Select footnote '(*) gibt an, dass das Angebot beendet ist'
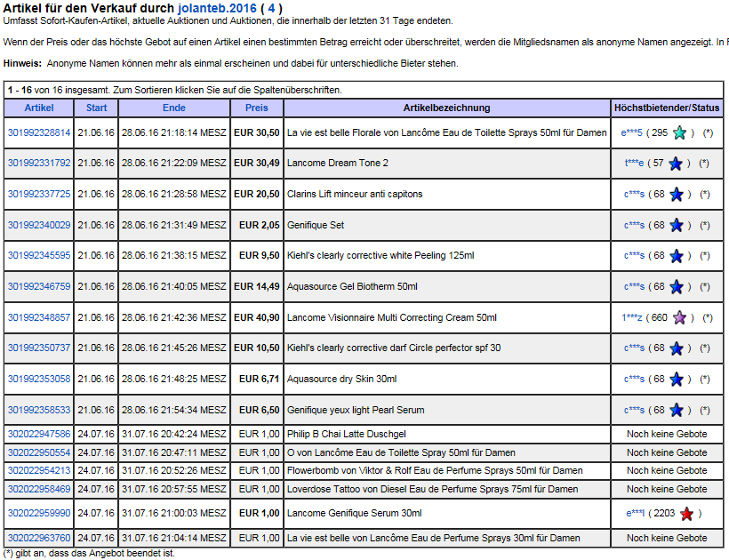 89,554
